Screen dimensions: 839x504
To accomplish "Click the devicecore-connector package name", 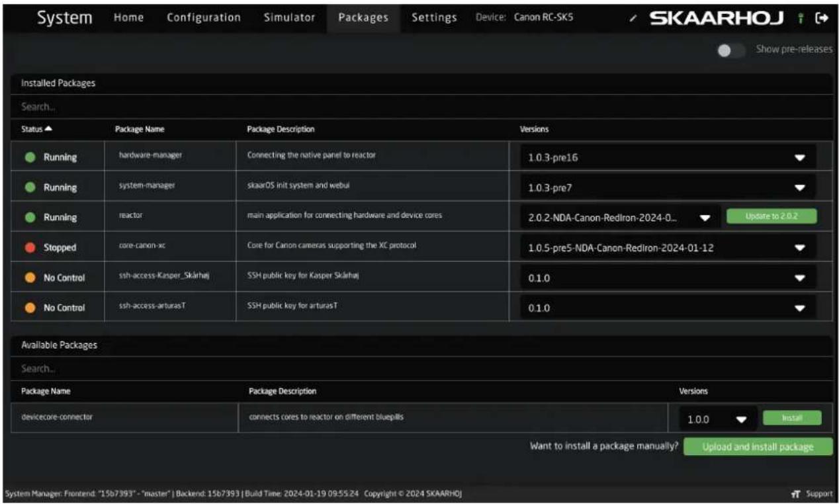I will 57,418.
